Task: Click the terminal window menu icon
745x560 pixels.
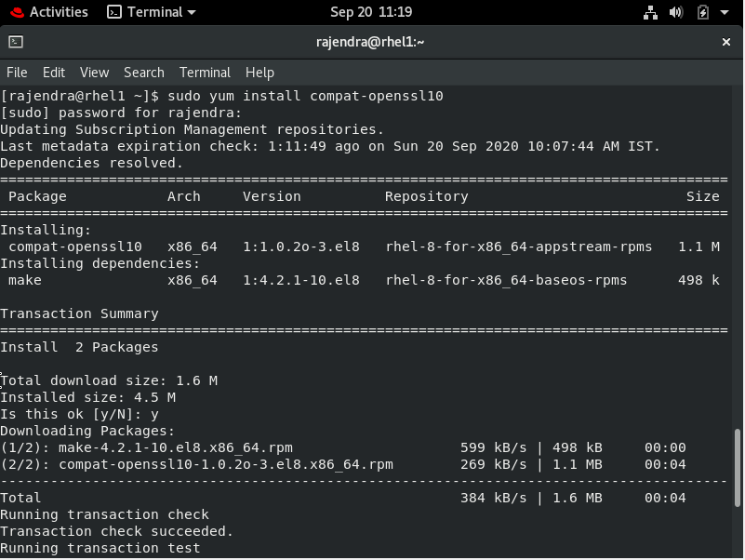Action: click(x=16, y=42)
